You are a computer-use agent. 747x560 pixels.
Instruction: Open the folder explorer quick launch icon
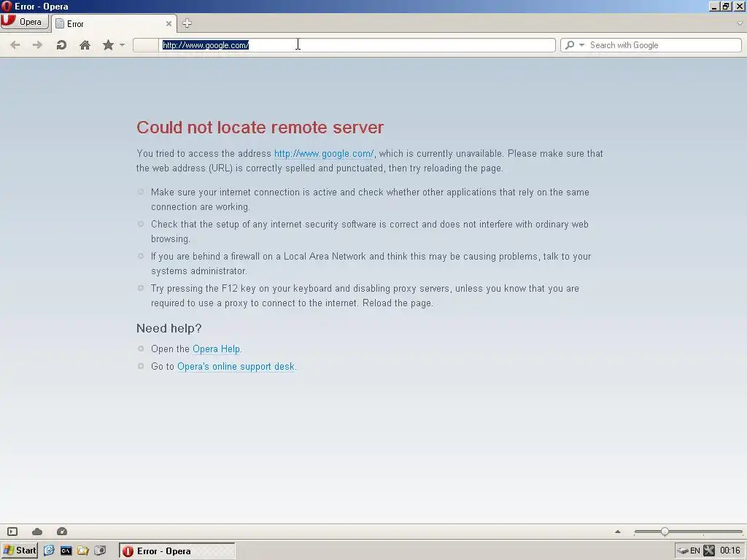click(x=83, y=551)
